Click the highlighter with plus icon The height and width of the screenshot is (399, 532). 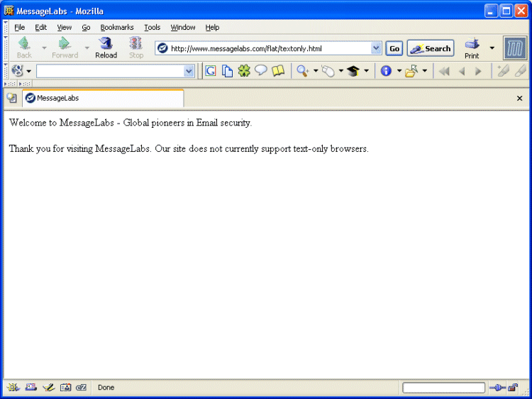point(502,70)
